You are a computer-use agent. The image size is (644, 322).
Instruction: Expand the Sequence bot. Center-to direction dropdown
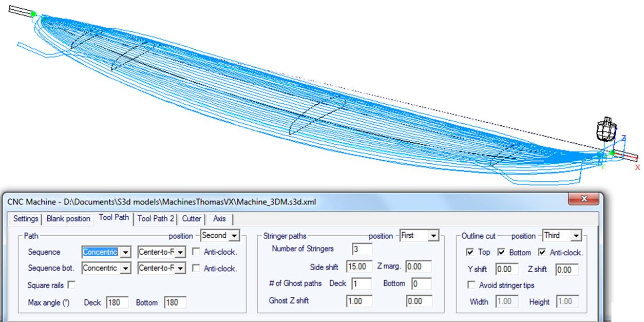(x=180, y=269)
